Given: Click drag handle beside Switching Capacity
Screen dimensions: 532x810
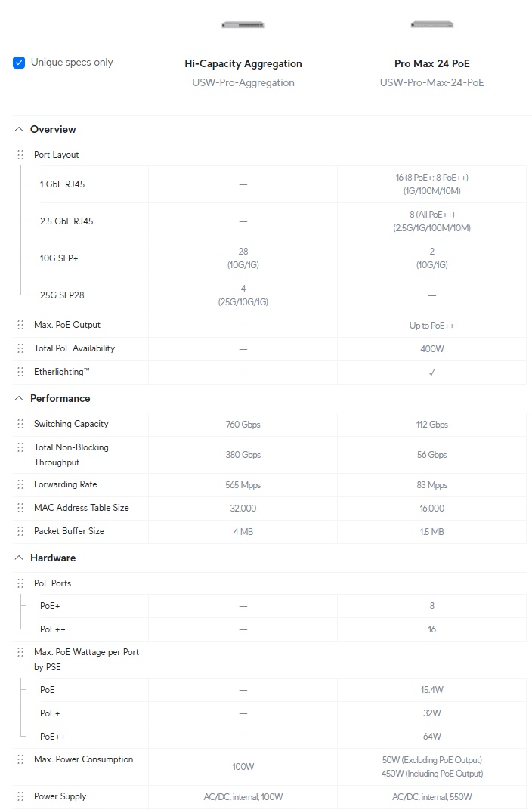Looking at the screenshot, I should (20, 424).
